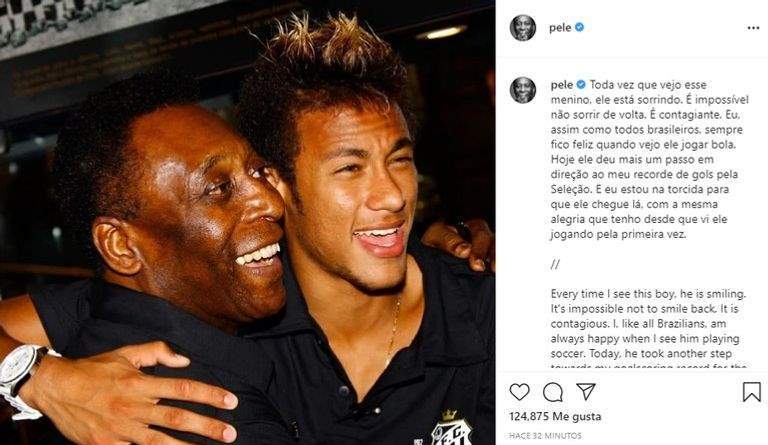Click the HACE 32 MINUTOS timestamp
Viewport: 768px width, 445px height.
click(545, 435)
